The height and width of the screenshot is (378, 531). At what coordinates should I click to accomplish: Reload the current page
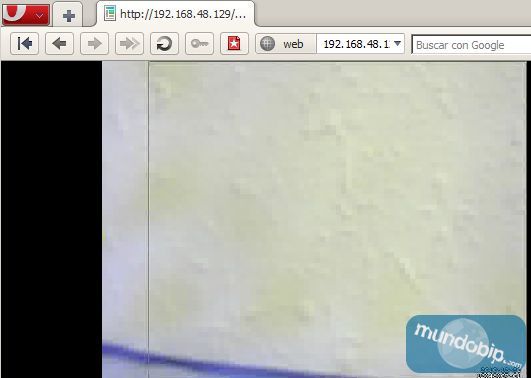tap(164, 43)
